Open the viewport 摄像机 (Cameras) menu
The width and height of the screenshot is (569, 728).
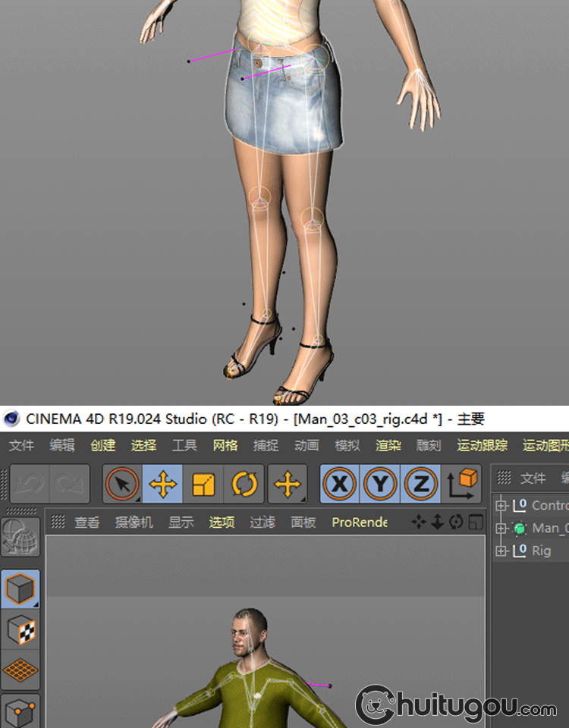click(x=134, y=522)
